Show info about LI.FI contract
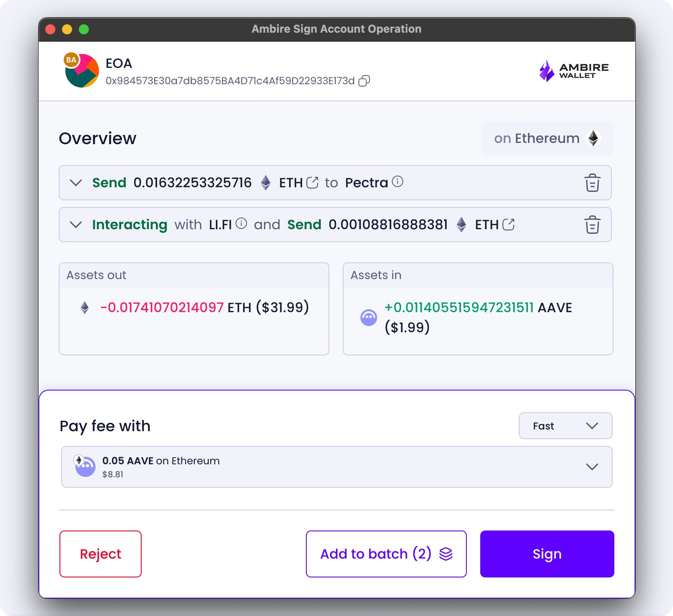 pos(241,223)
